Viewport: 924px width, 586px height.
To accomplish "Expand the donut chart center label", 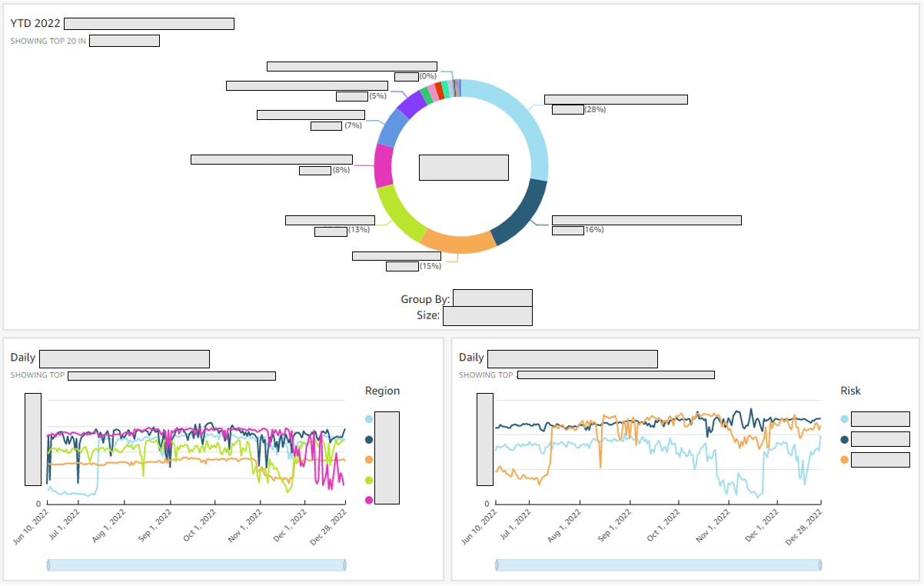I will tap(464, 167).
